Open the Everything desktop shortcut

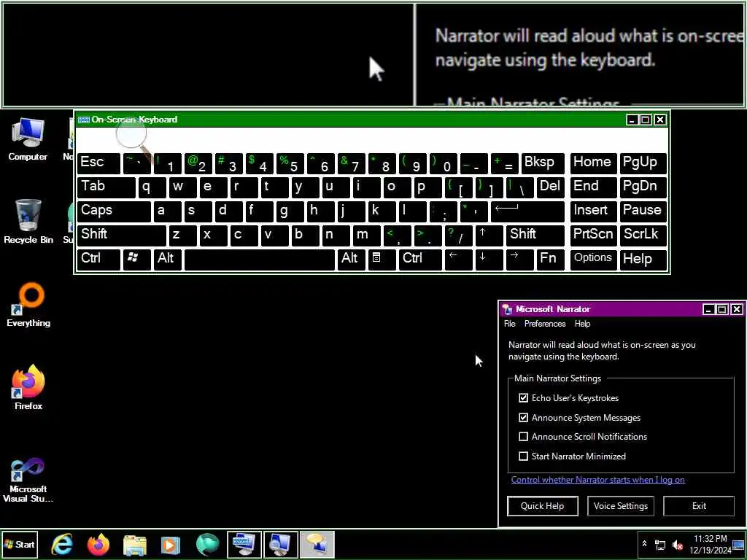[x=28, y=305]
